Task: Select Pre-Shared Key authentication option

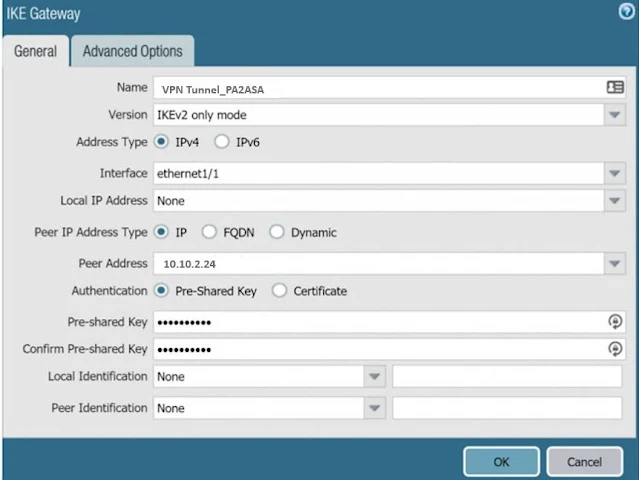Action: tap(161, 291)
